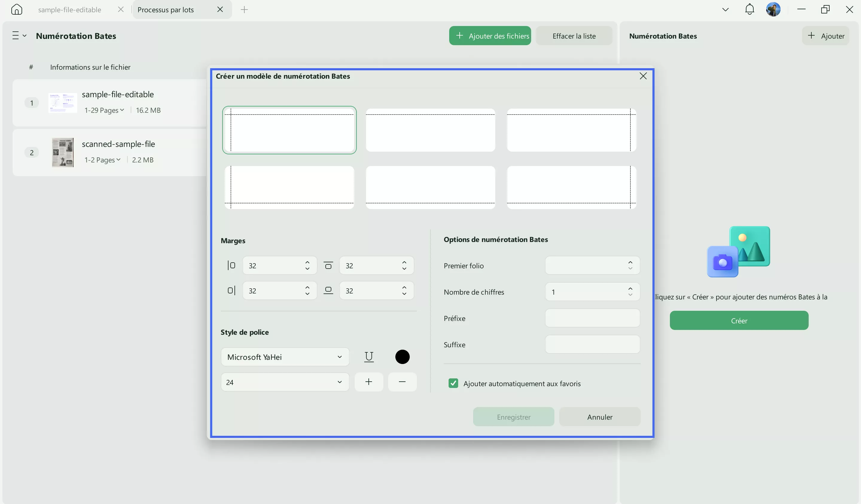Click the Premier folio input field

[x=592, y=265]
